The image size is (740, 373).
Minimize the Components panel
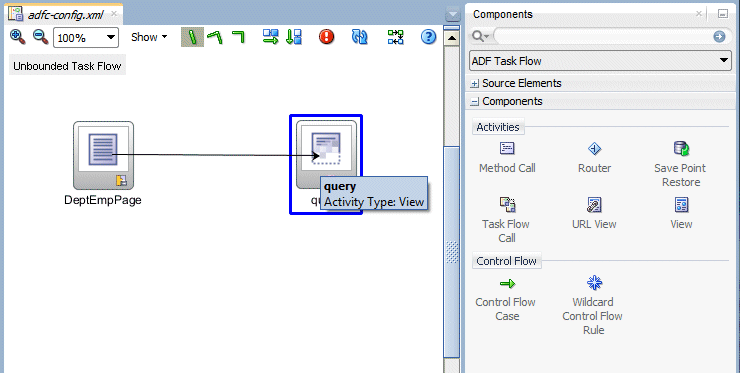point(723,14)
